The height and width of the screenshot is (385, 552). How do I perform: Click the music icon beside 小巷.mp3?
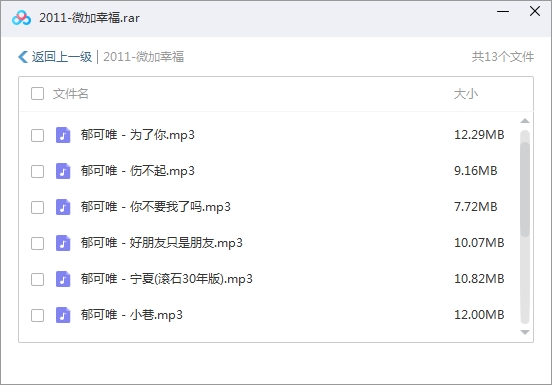[x=63, y=315]
